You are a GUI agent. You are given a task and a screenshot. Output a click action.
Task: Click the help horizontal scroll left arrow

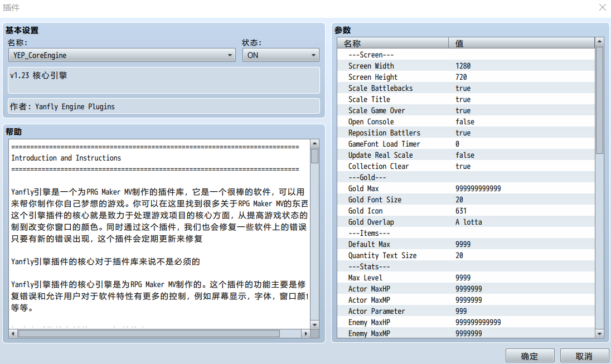(x=13, y=333)
